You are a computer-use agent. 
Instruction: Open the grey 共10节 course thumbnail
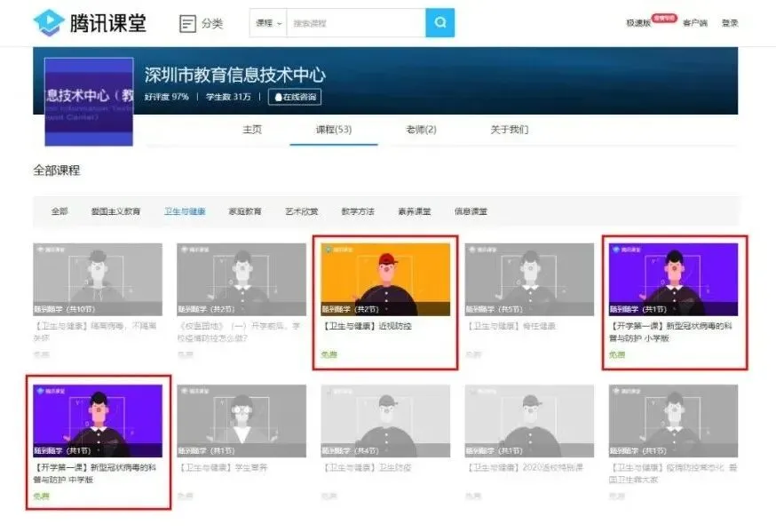[x=98, y=279]
